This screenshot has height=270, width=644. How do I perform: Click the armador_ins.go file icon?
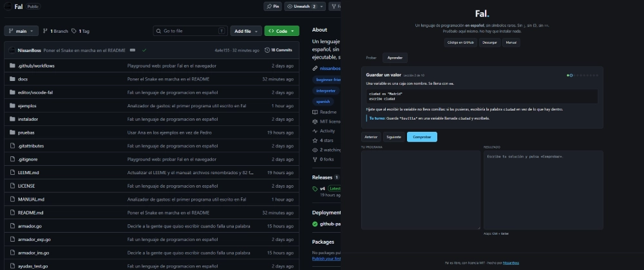(x=12, y=253)
